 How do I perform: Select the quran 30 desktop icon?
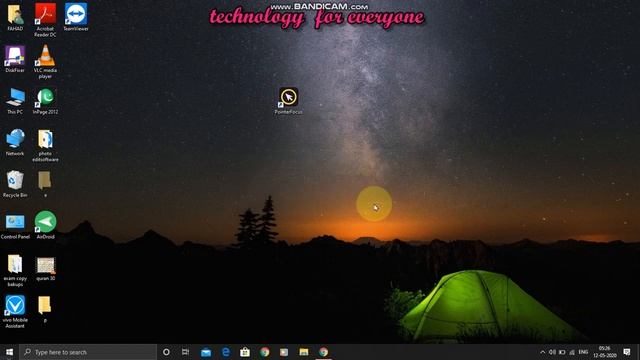click(45, 268)
